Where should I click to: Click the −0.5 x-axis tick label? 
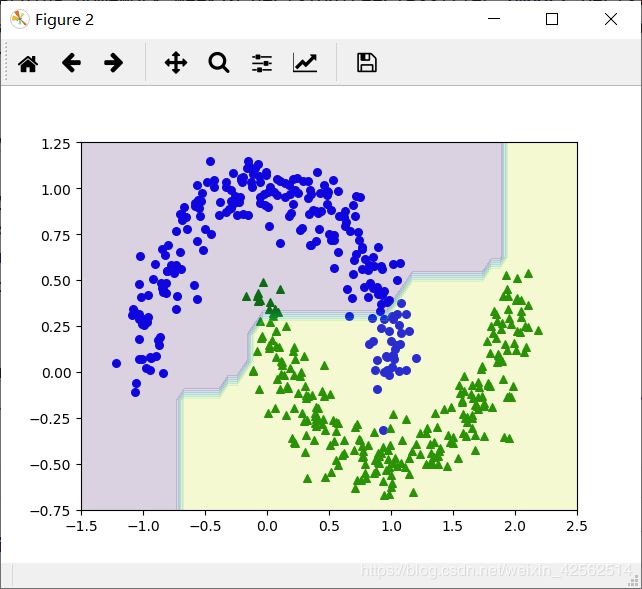pos(206,526)
